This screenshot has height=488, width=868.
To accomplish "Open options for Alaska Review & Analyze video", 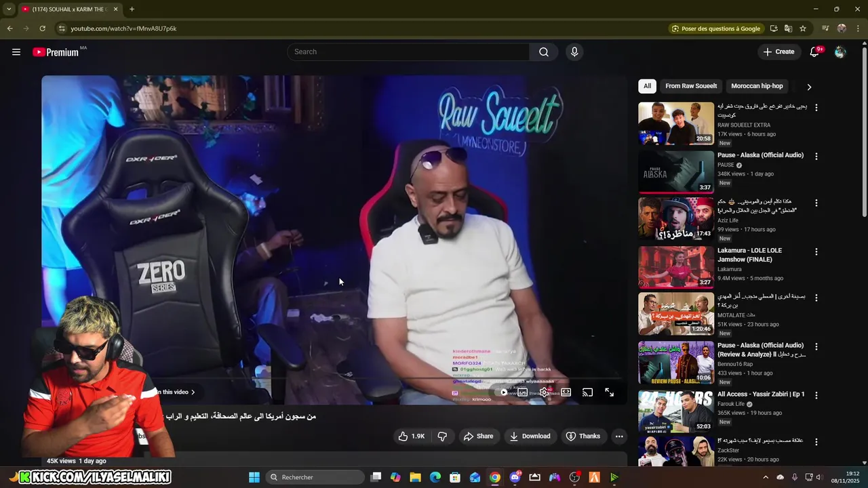I will pyautogui.click(x=816, y=346).
